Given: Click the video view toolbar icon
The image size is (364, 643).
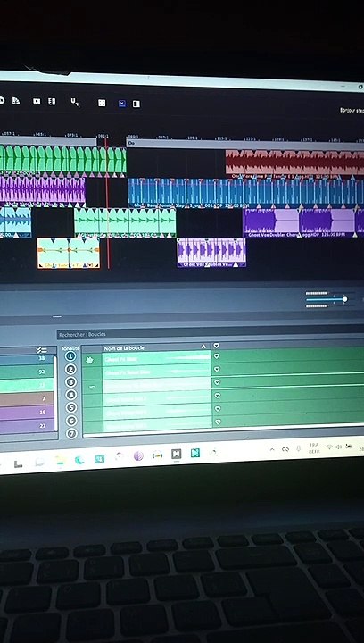Looking at the screenshot, I should 37,101.
